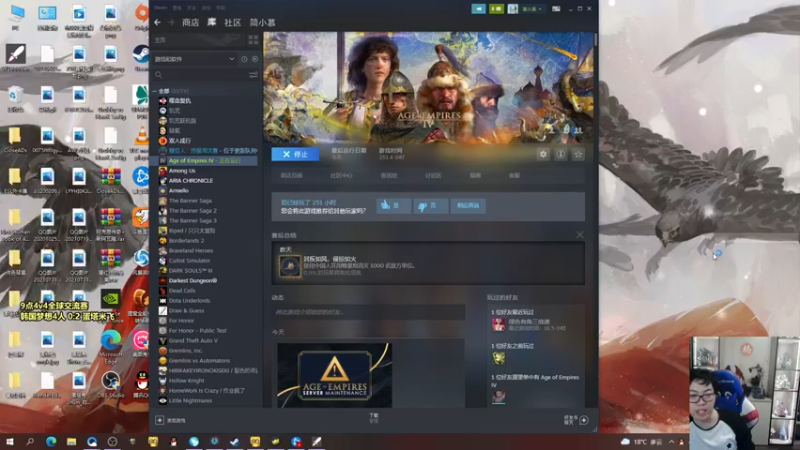Open the OBS Studio desktop shortcut
The height and width of the screenshot is (450, 800).
coord(111,385)
